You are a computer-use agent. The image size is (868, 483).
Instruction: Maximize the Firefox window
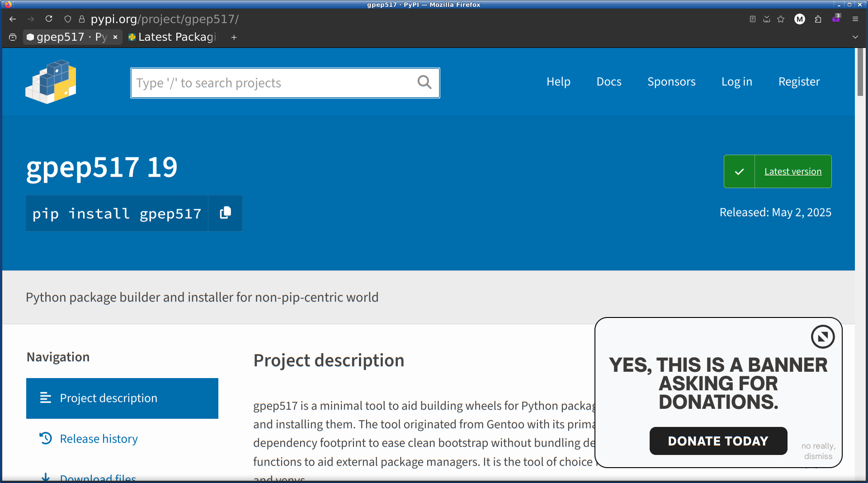click(849, 5)
